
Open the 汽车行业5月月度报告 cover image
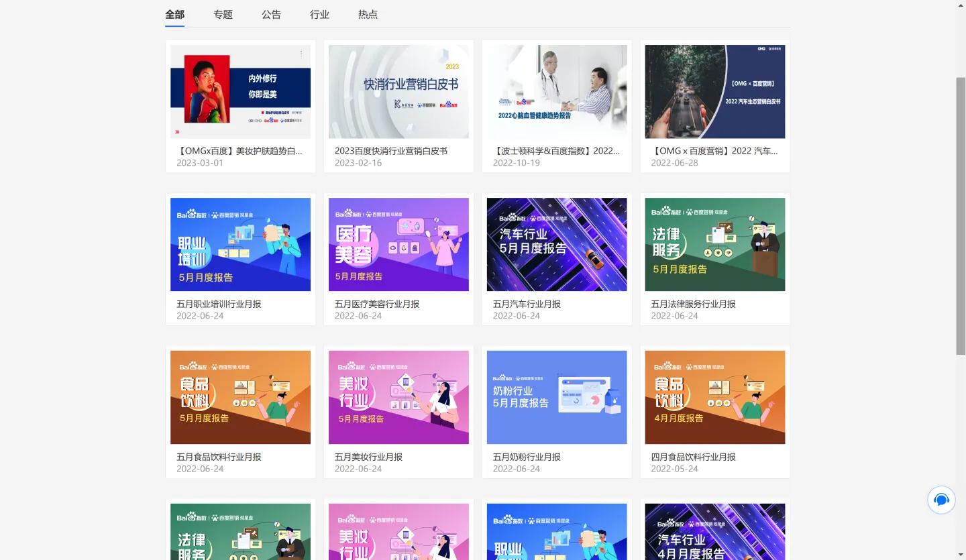[x=557, y=244]
